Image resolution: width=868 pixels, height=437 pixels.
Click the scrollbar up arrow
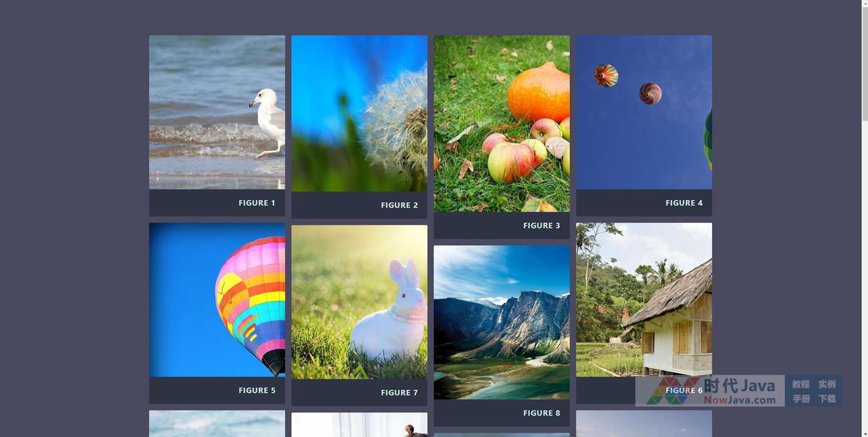865,4
